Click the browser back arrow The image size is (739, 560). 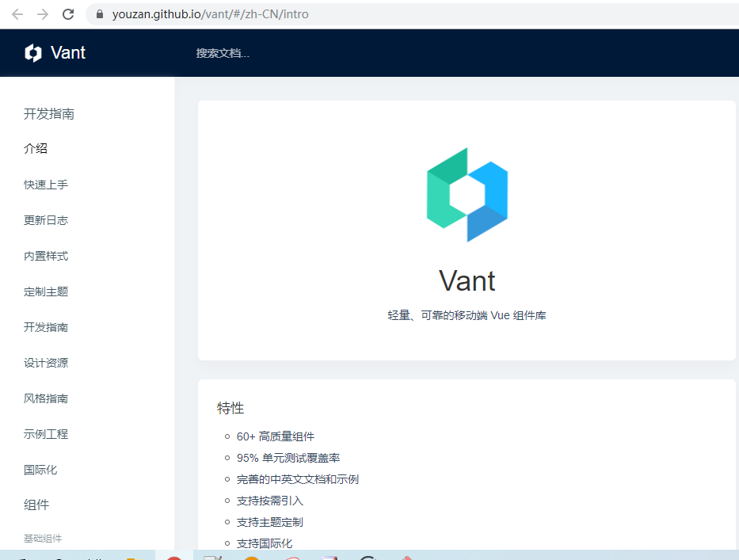[x=17, y=13]
